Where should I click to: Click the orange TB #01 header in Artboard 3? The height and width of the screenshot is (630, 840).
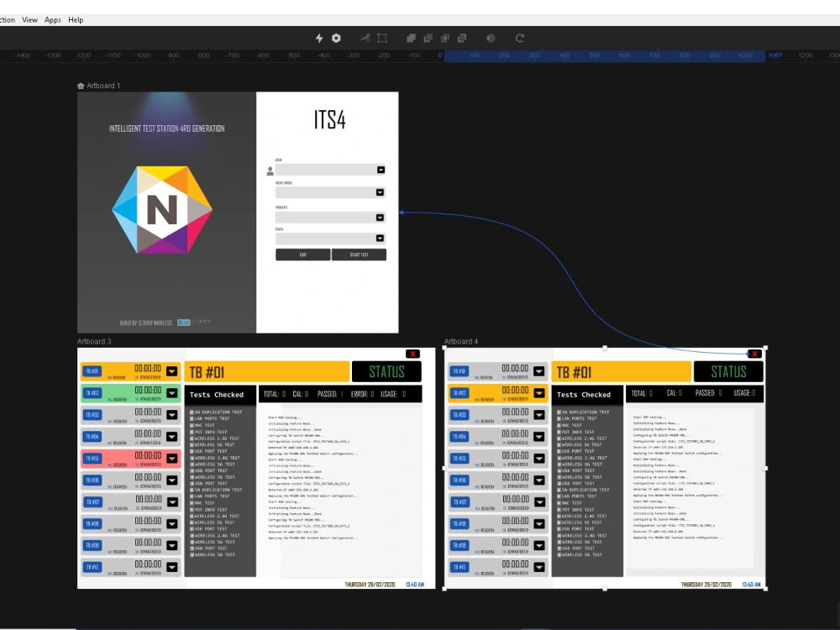click(267, 372)
